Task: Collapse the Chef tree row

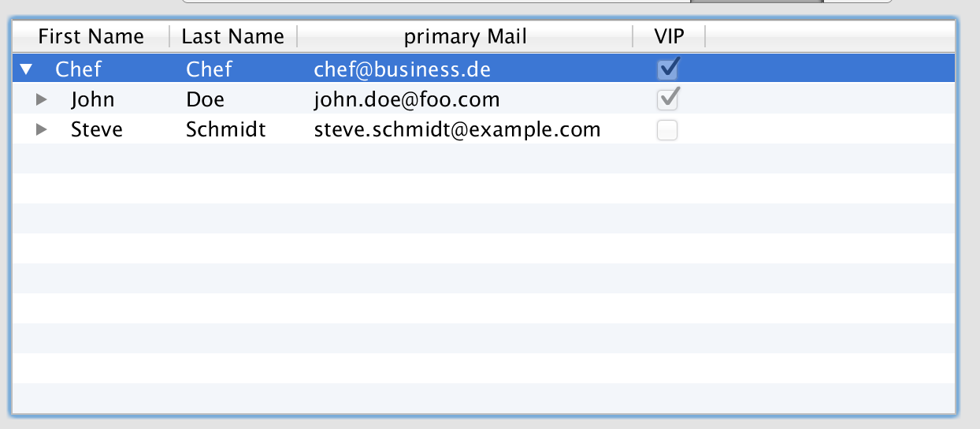Action: pos(26,69)
